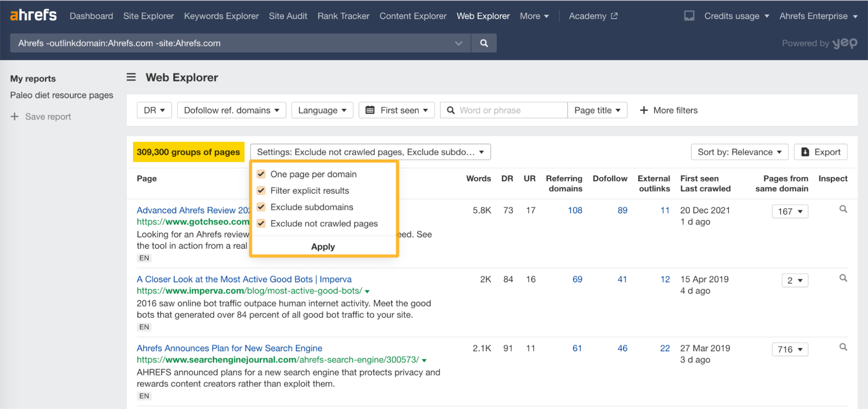Open the Language filter dropdown

[322, 110]
